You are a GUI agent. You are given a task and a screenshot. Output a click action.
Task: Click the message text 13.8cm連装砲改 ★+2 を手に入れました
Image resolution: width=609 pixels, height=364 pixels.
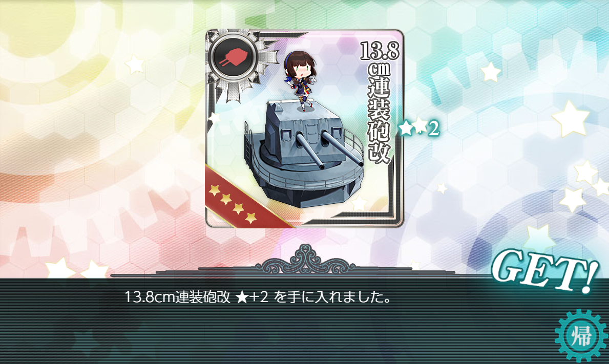click(258, 297)
